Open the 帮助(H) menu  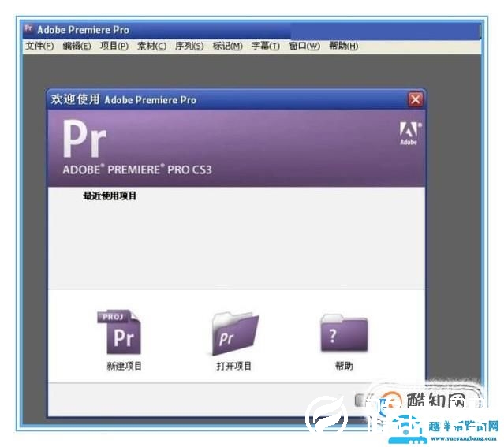344,46
